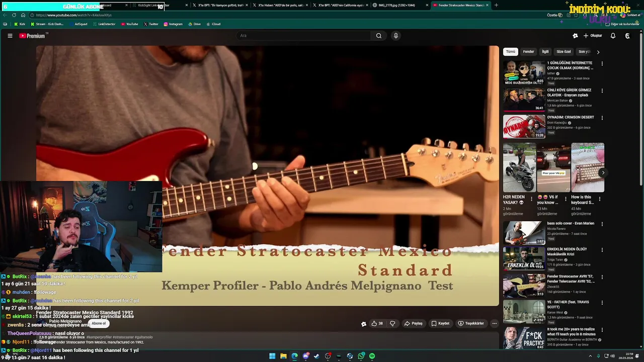Open options for Oynadım: Crimson Desert video
Viewport: 644px width, 362px height.
pos(602,118)
